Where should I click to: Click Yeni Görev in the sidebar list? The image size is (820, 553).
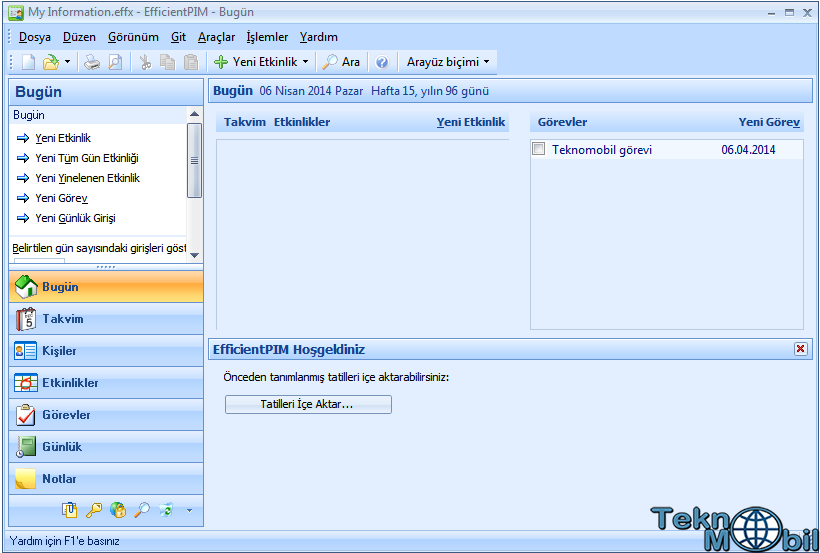click(x=61, y=198)
